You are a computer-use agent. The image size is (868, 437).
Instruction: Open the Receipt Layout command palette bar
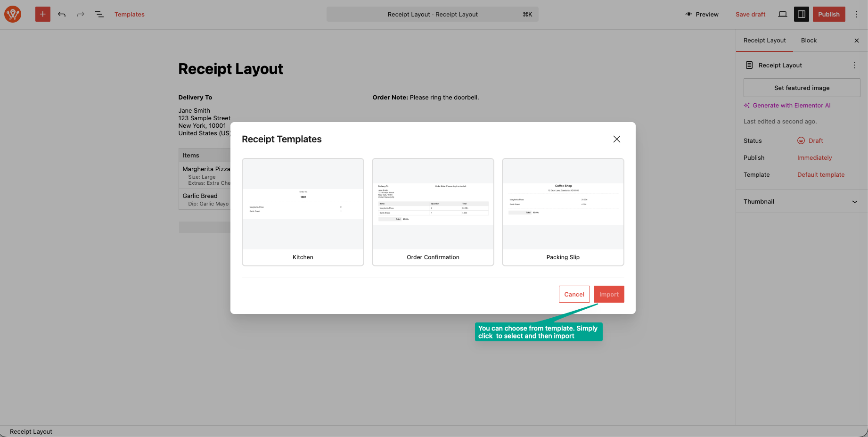433,14
